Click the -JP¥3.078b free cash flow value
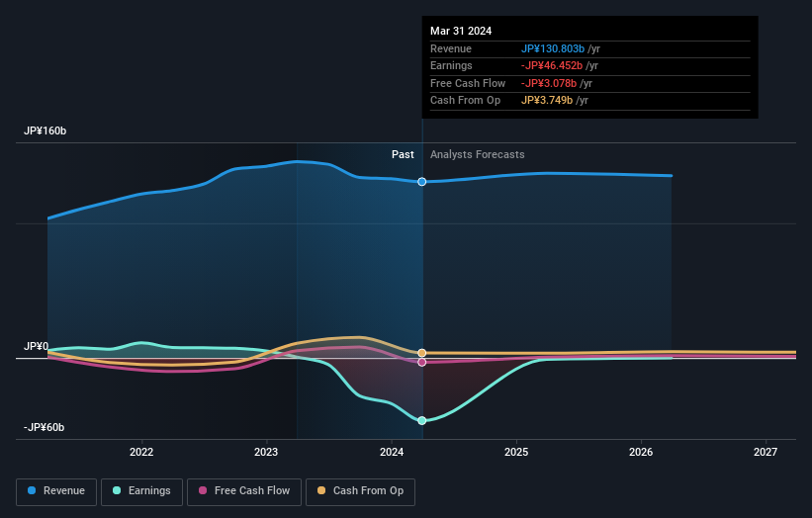The height and width of the screenshot is (518, 812). (x=548, y=83)
